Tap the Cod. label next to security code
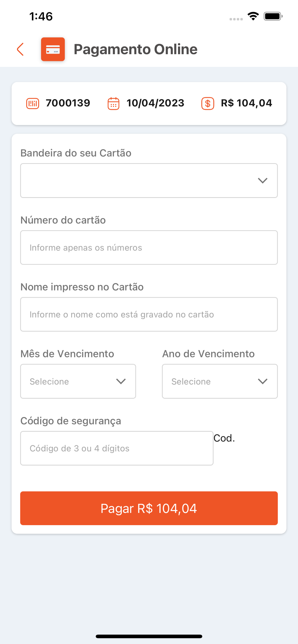 coord(224,438)
